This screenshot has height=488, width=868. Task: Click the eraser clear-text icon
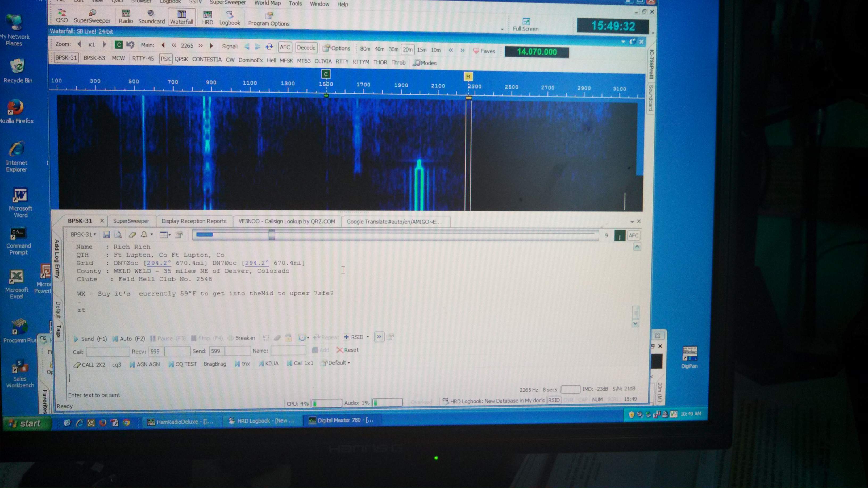132,235
